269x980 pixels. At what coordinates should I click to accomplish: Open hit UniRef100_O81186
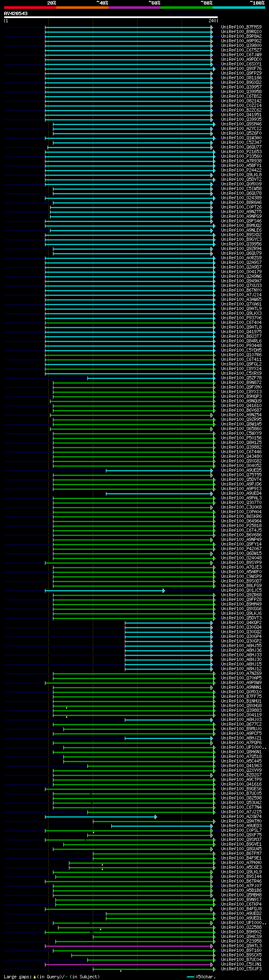241,78
